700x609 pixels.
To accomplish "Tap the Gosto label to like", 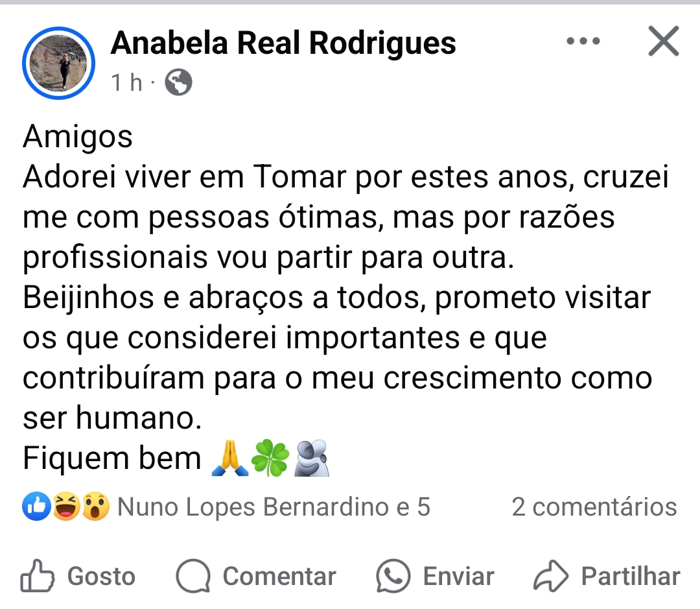I will (101, 577).
